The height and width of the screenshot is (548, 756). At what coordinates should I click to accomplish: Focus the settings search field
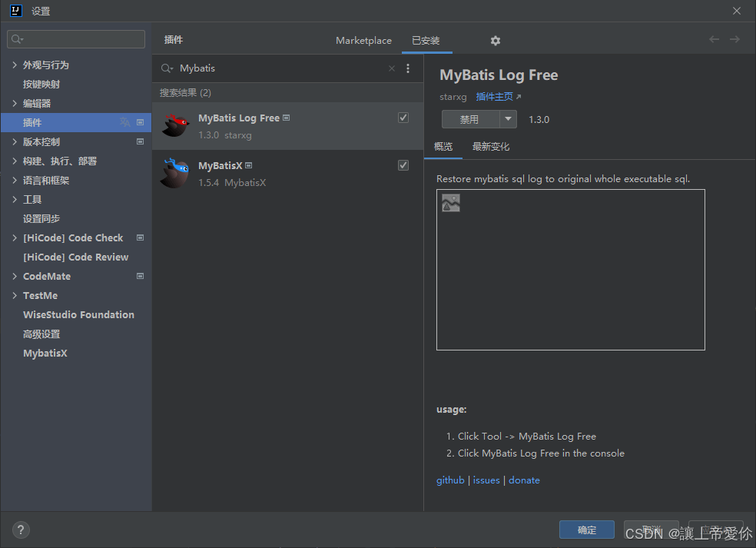pyautogui.click(x=76, y=39)
